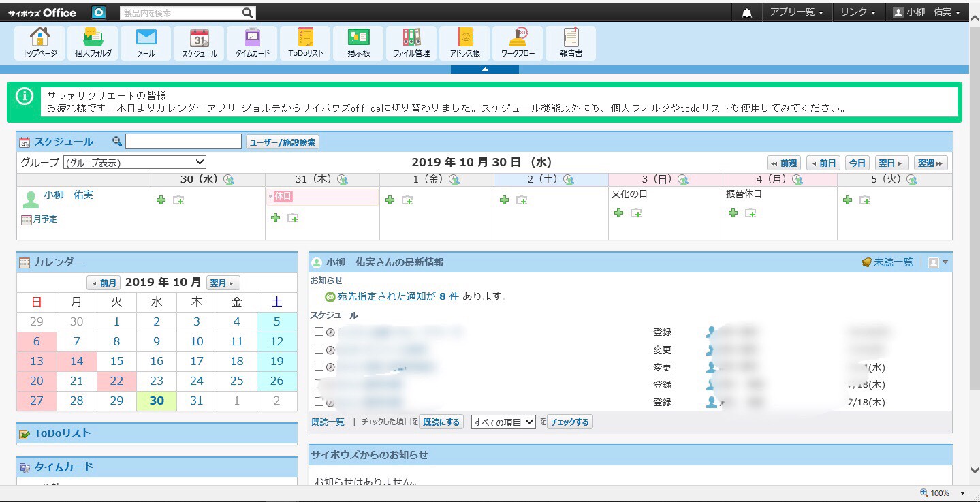Check the first schedule notification checkbox (登録)
980x502 pixels.
[319, 331]
